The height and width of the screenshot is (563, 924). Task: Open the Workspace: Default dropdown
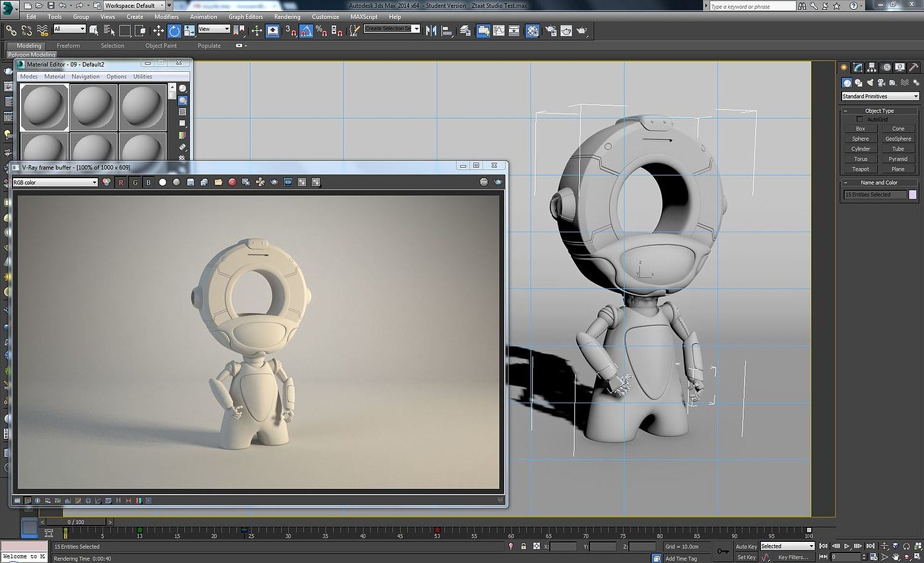(134, 6)
